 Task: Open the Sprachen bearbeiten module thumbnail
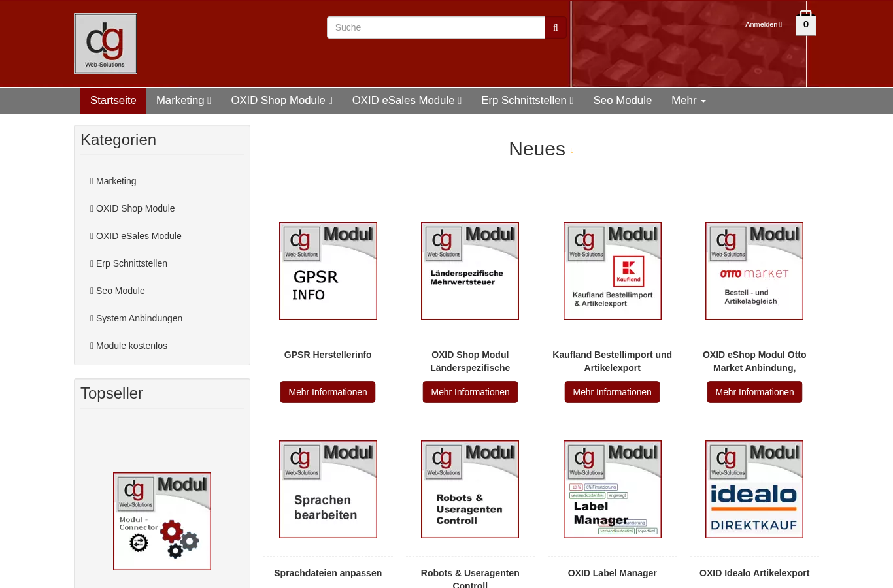click(328, 489)
